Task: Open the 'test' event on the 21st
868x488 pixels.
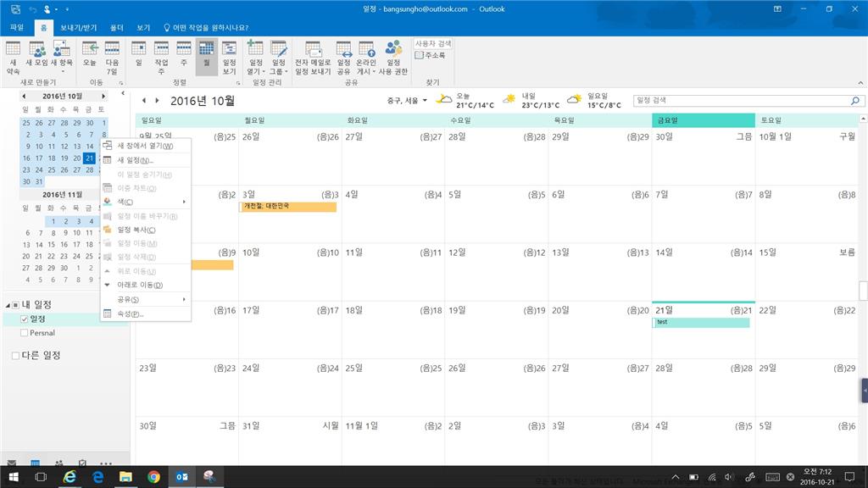Action: pyautogui.click(x=701, y=323)
